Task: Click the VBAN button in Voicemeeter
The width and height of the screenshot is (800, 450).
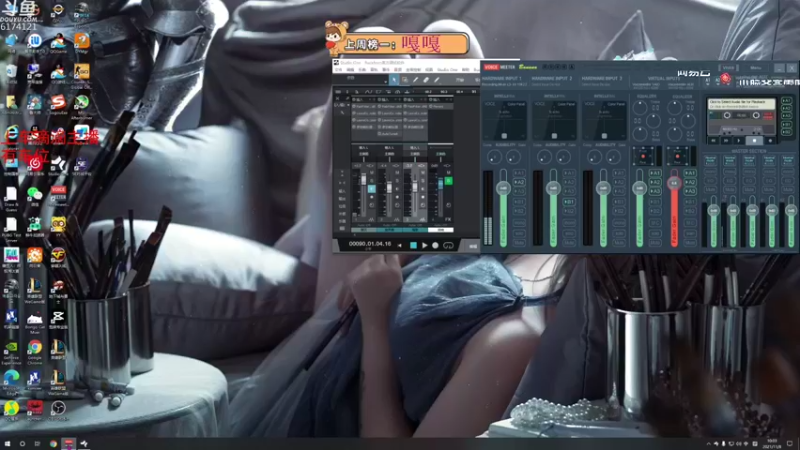Action: [728, 67]
